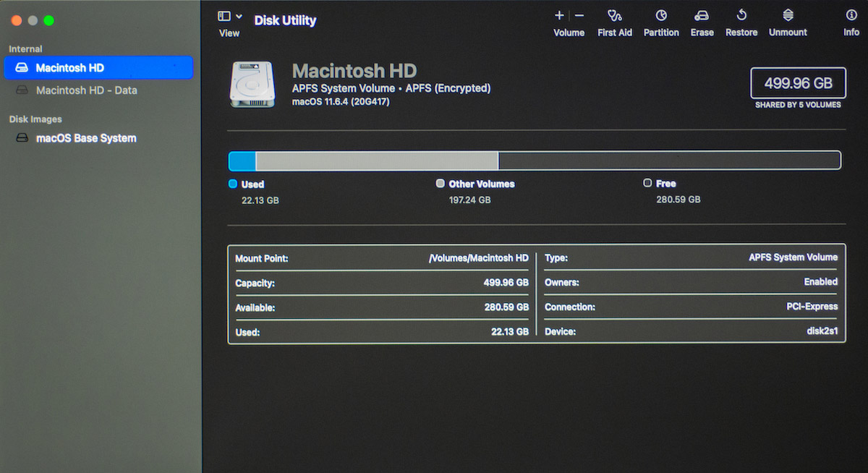Open the View dropdown chevron

tap(239, 16)
